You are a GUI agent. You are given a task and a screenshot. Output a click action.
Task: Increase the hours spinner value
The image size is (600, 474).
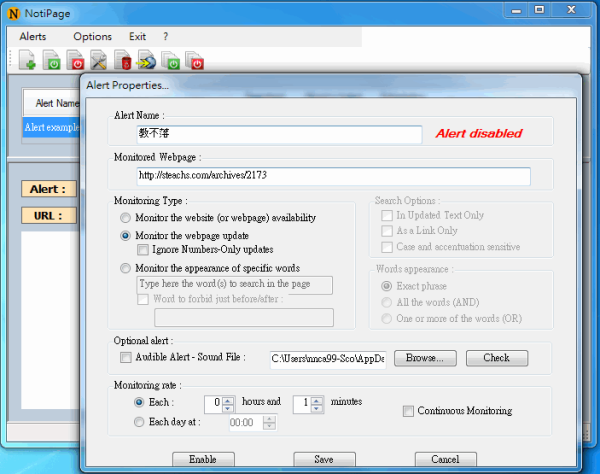pos(228,401)
